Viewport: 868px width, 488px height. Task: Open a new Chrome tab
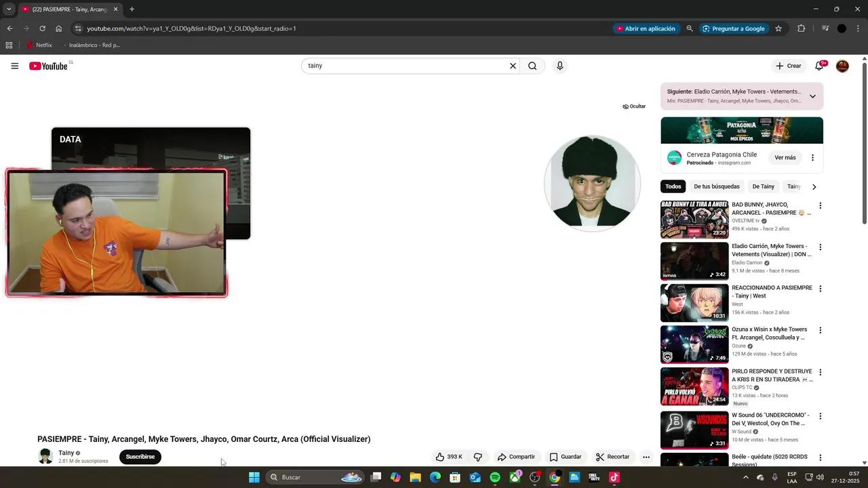pos(132,9)
